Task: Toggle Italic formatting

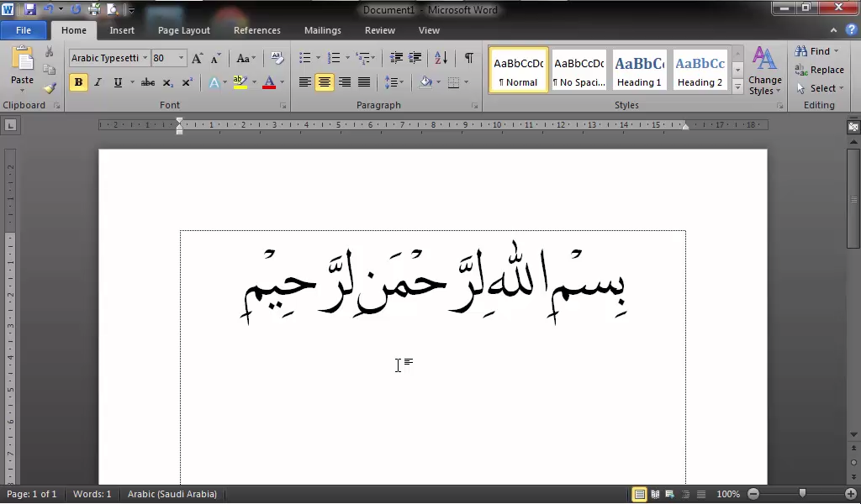Action: pos(98,82)
